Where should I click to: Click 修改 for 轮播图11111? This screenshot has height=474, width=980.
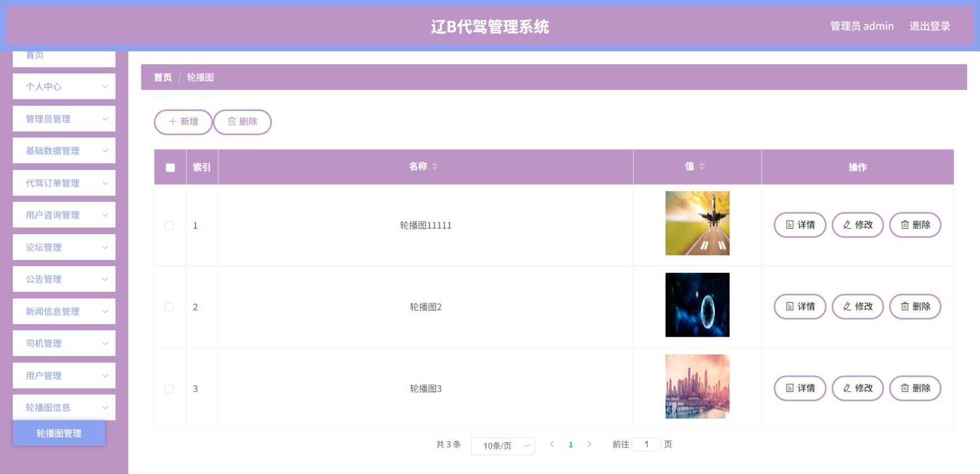858,225
